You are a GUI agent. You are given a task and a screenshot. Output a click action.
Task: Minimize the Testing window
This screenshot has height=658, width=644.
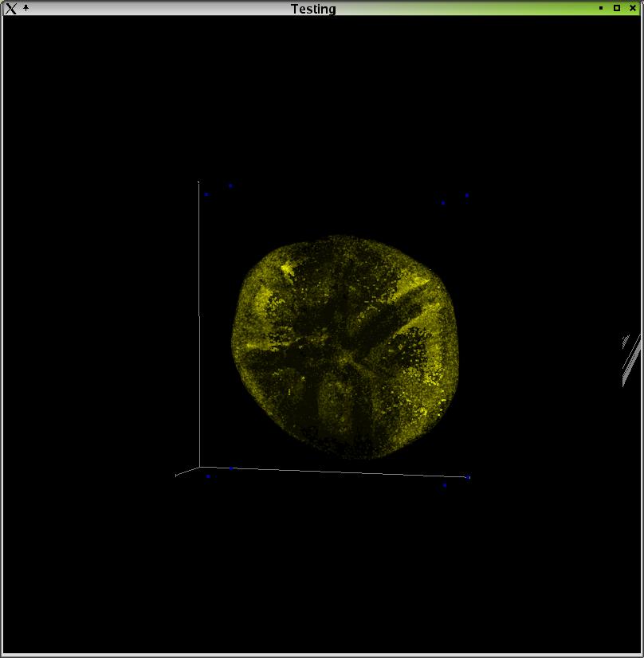point(601,8)
